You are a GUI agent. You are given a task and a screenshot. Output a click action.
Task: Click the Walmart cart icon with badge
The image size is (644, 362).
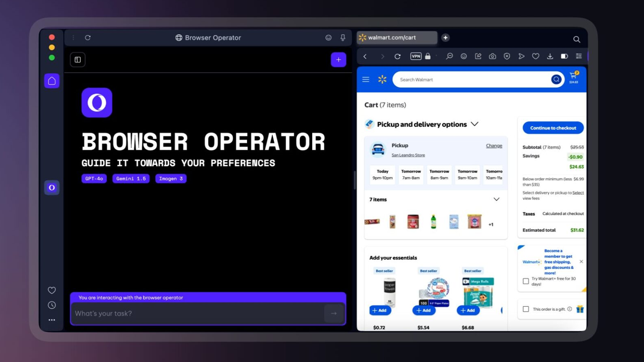coord(574,77)
